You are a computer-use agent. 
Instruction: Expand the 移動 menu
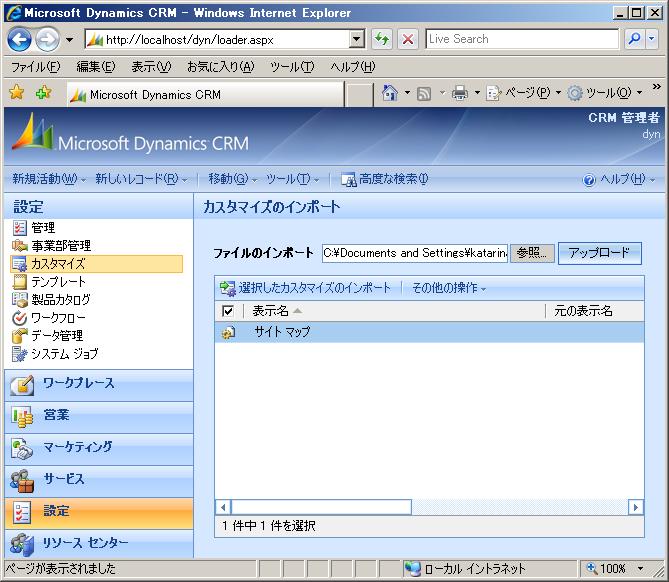click(x=233, y=179)
